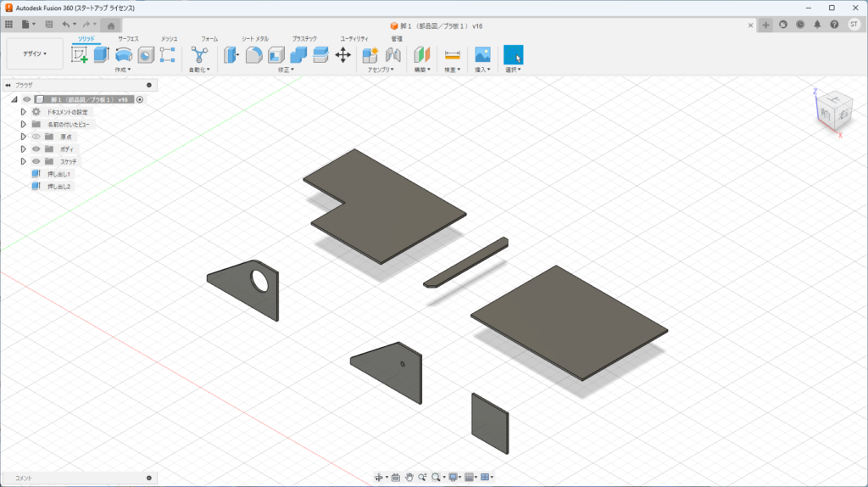
Task: Click the Look At tool
Action: pos(395,477)
